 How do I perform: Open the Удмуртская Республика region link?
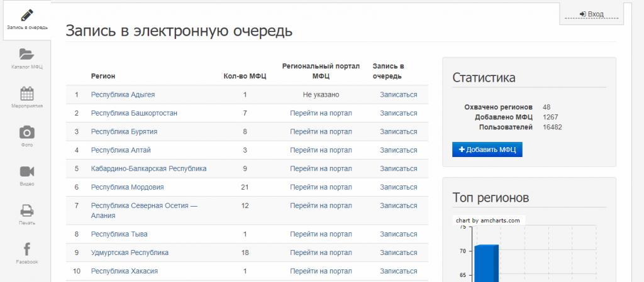[130, 252]
